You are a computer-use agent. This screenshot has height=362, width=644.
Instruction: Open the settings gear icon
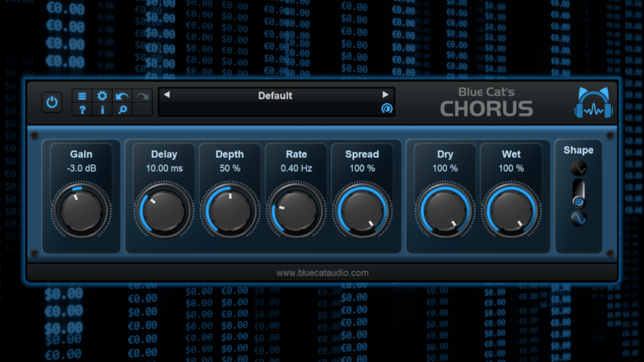102,96
